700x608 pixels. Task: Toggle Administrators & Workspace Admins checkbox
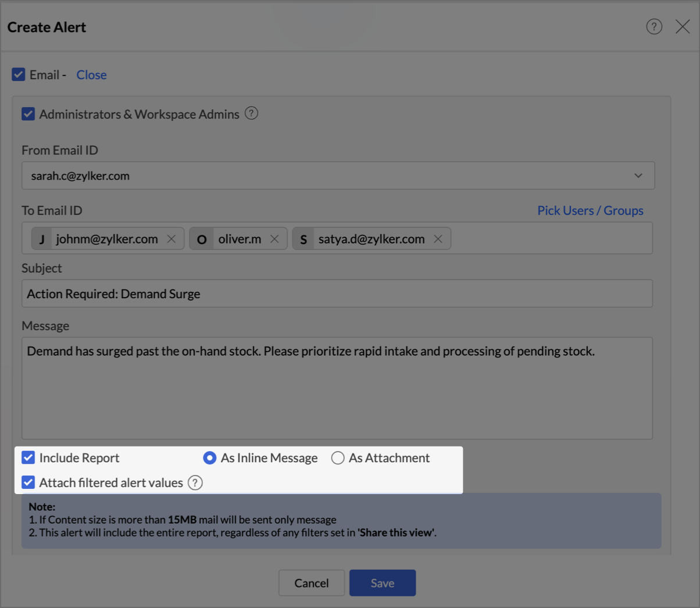point(28,114)
